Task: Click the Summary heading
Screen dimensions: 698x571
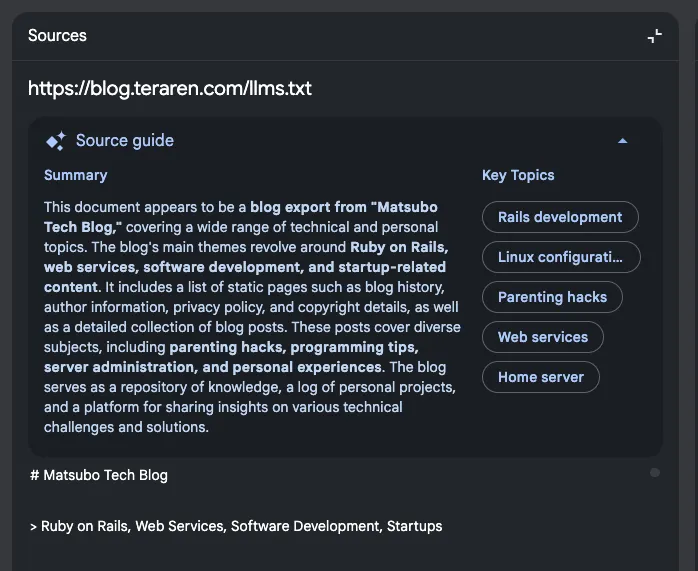Action: [x=75, y=175]
